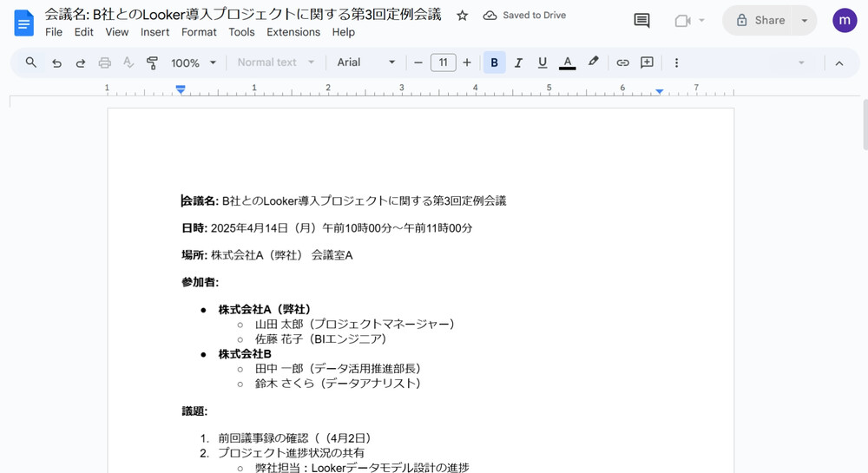Print the document
868x473 pixels.
coord(105,62)
